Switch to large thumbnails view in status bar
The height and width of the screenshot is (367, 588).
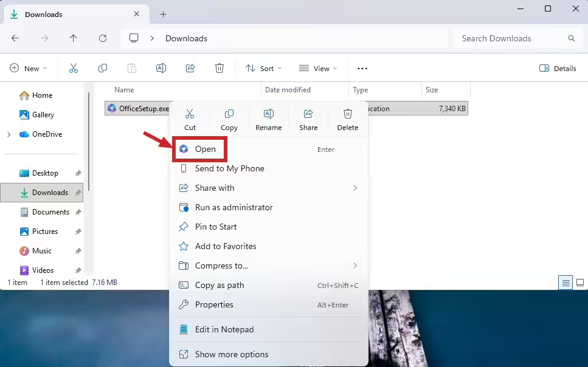(x=580, y=283)
